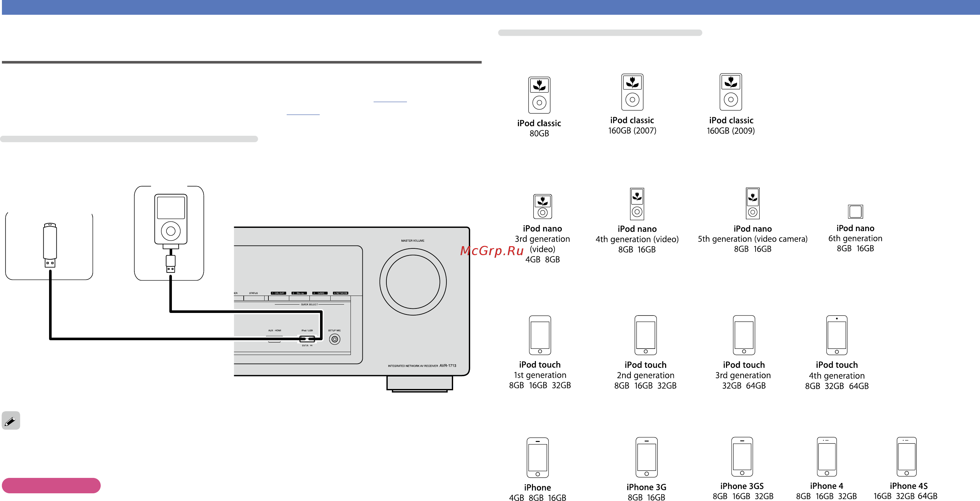Click the "iPod nano 6th generation" label
This screenshot has width=980, height=501.
point(855,238)
